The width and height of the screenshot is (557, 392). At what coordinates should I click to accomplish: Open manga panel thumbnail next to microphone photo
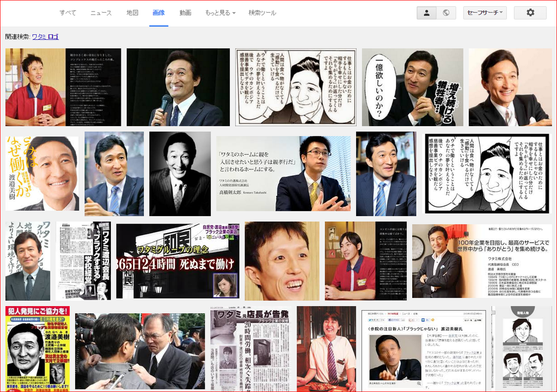[x=296, y=87]
